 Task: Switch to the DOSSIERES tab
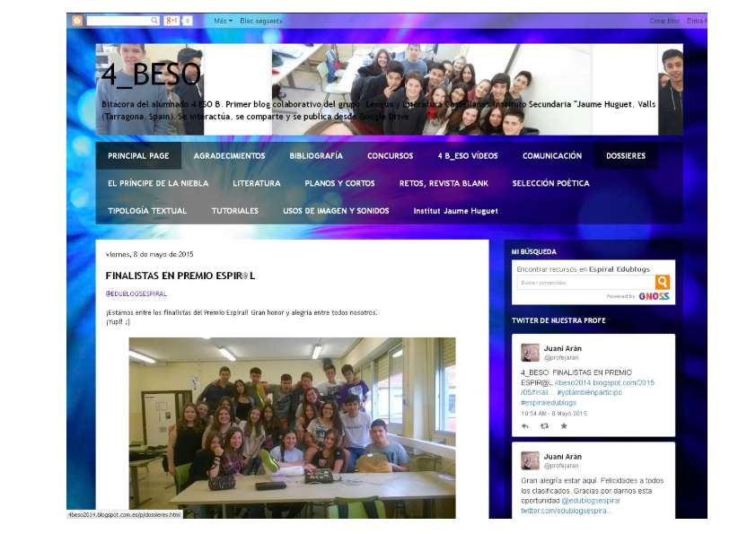pos(629,154)
